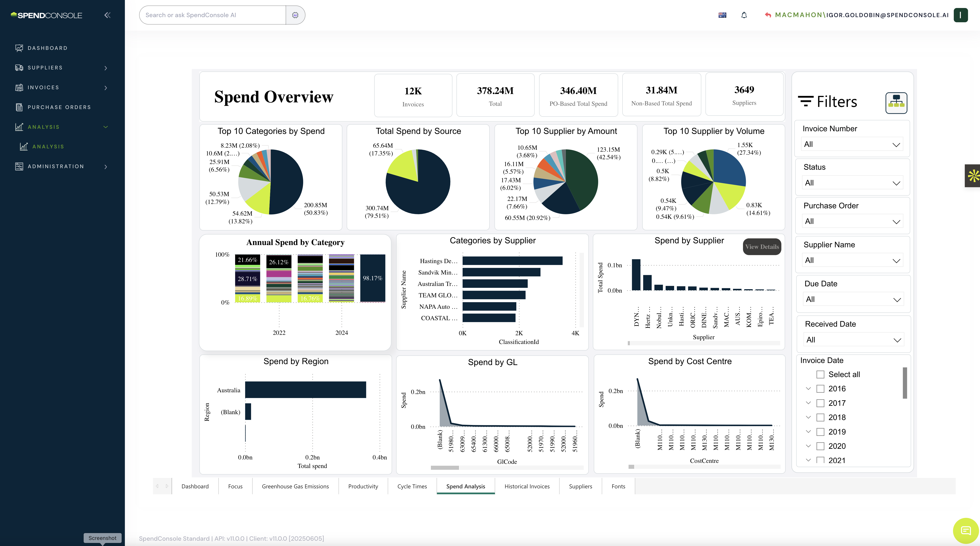Click the Purchase Orders sidebar icon

pos(19,107)
